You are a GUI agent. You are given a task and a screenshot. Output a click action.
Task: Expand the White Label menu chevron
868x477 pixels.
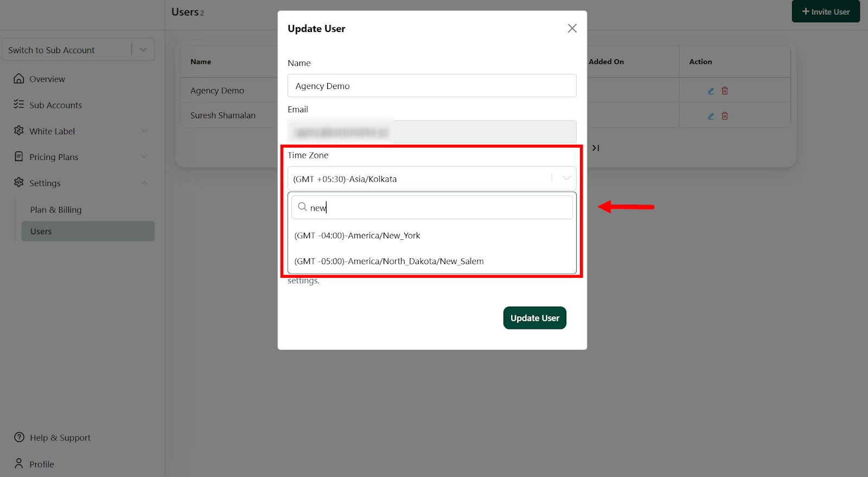coord(144,131)
